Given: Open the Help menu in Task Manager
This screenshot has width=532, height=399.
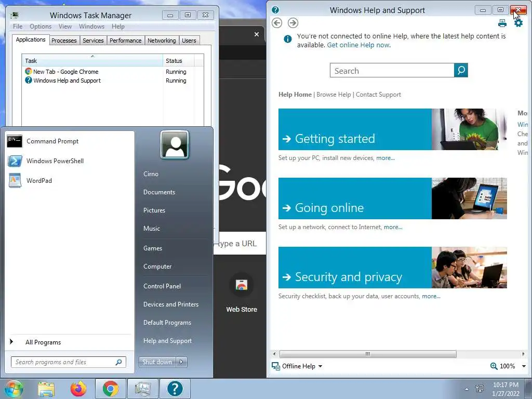Looking at the screenshot, I should (118, 26).
